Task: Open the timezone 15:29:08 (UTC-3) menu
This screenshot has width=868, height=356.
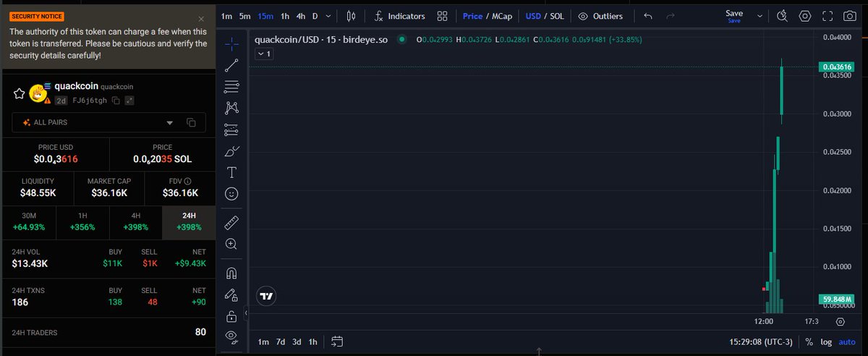Action: pos(759,342)
